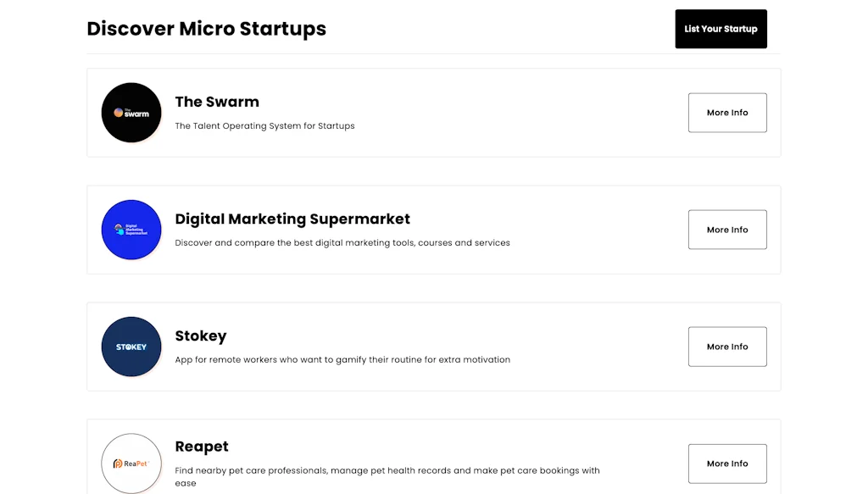The image size is (868, 494).
Task: Click the Reapet paw print logo
Action: (x=131, y=463)
